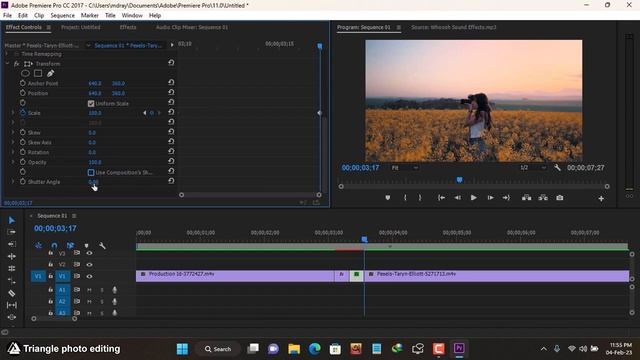Toggle Linked Selection in timeline
The width and height of the screenshot is (640, 360).
(70, 245)
